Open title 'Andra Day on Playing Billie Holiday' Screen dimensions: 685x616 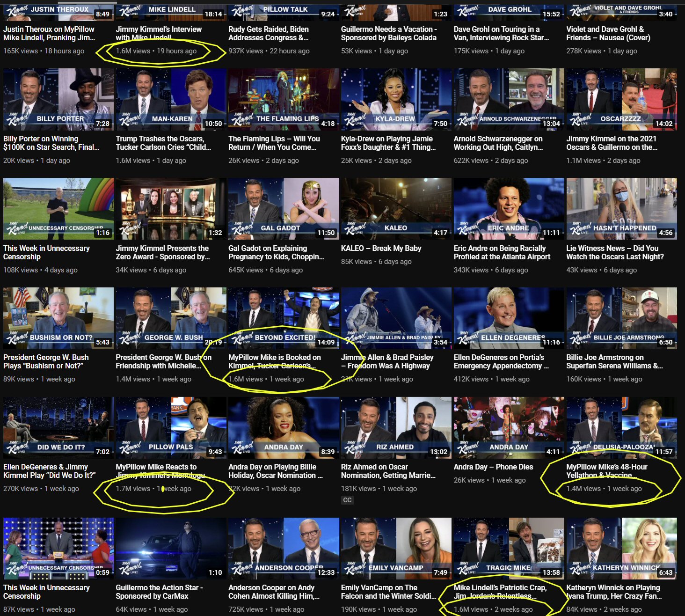[x=276, y=471]
